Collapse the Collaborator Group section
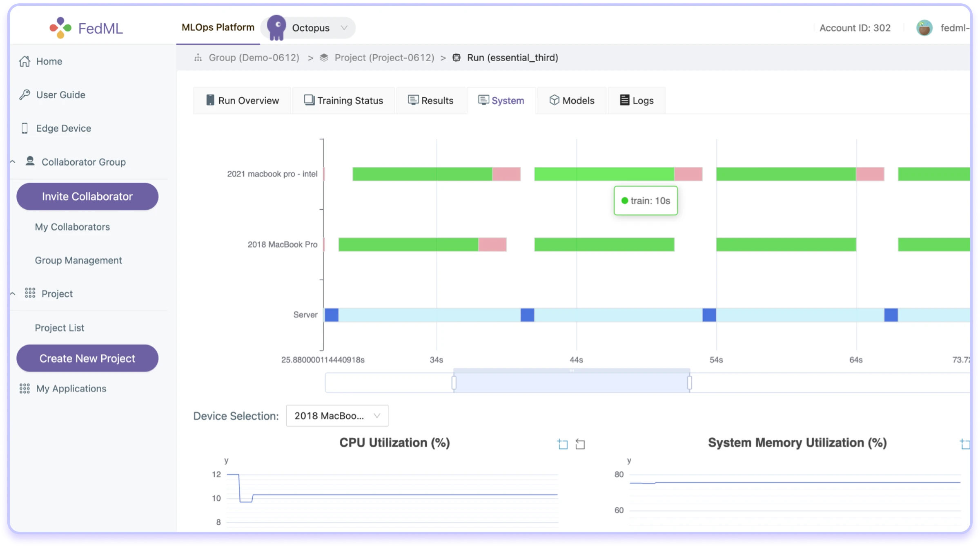The width and height of the screenshot is (980, 546). point(13,162)
